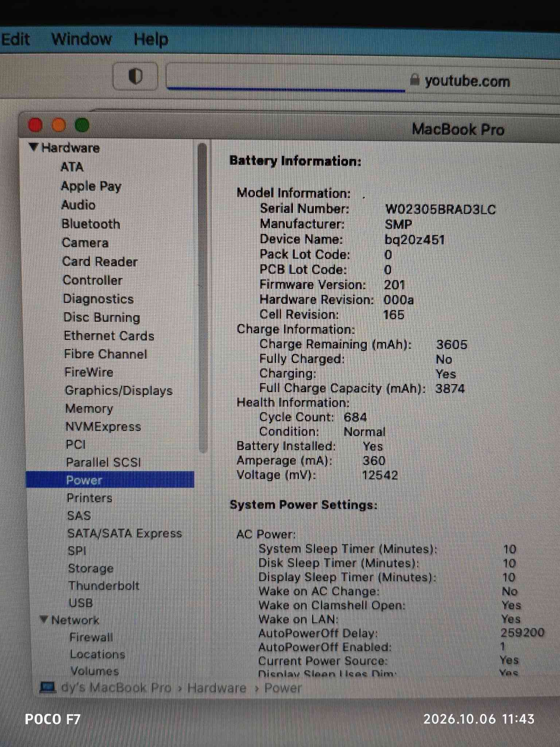Image resolution: width=560 pixels, height=747 pixels.
Task: Maximize the MacBook Pro window
Action: tap(82, 125)
